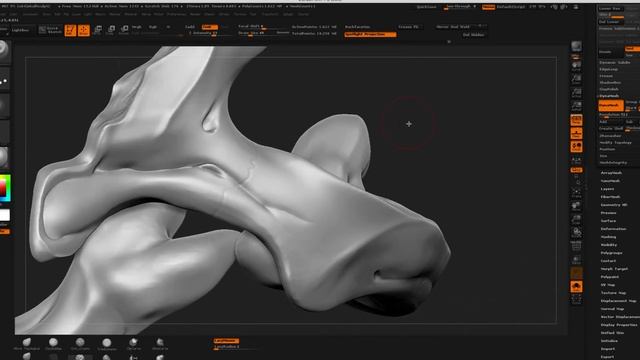Open the Zscript menu

(x=303, y=14)
